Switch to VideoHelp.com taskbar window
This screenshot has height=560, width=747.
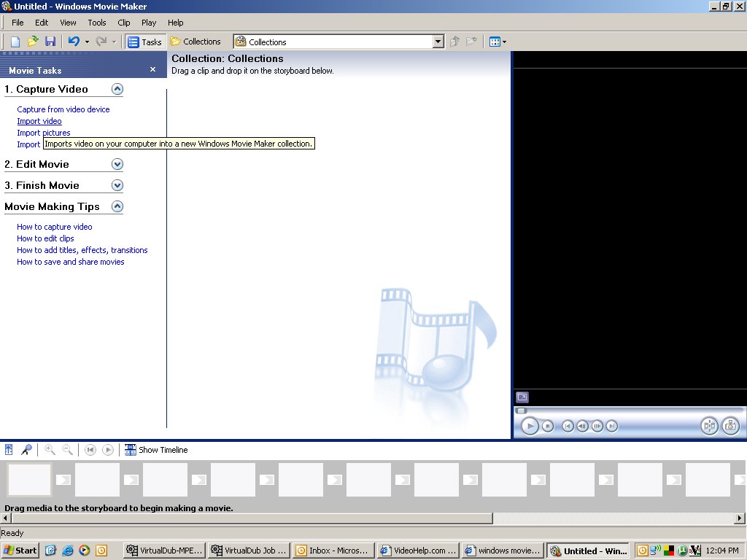(419, 551)
